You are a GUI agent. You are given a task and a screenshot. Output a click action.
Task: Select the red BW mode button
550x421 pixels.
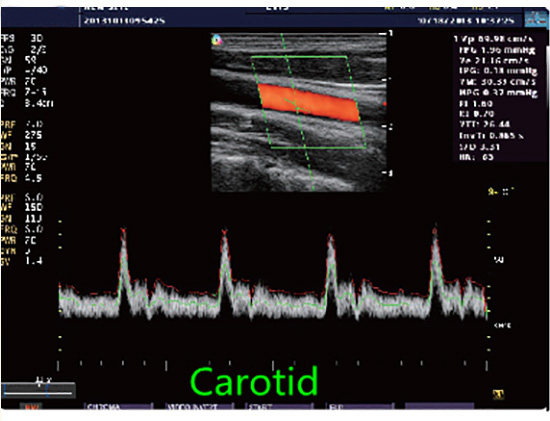(x=31, y=407)
